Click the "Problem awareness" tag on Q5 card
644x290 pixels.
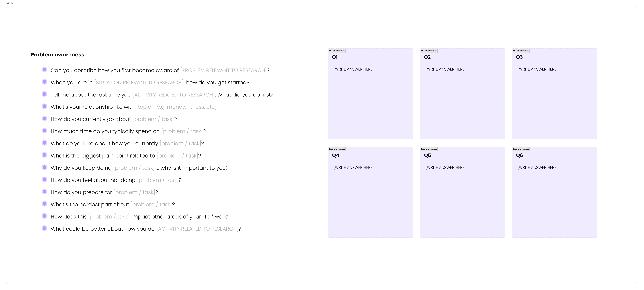[x=429, y=149]
